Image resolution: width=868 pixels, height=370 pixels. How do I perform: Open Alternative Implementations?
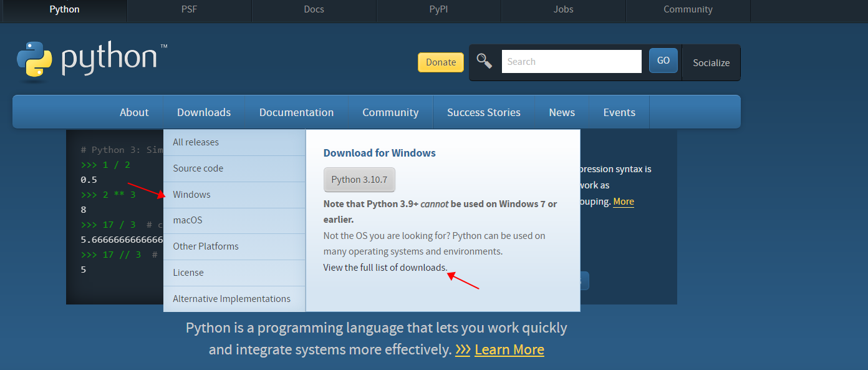click(x=231, y=299)
